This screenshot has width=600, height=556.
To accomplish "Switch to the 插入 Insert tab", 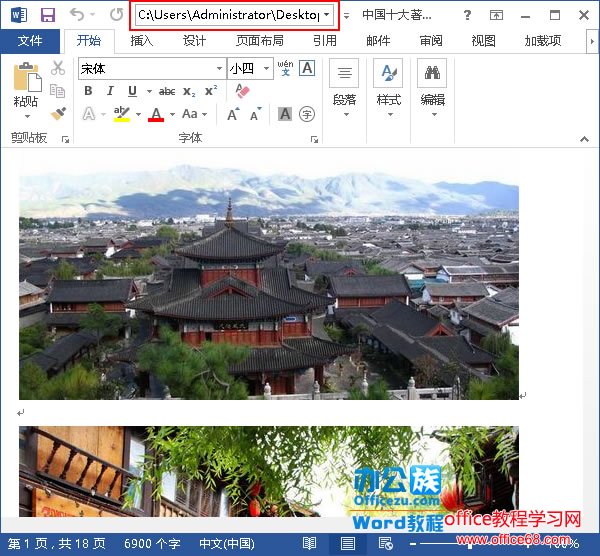I will pos(141,41).
